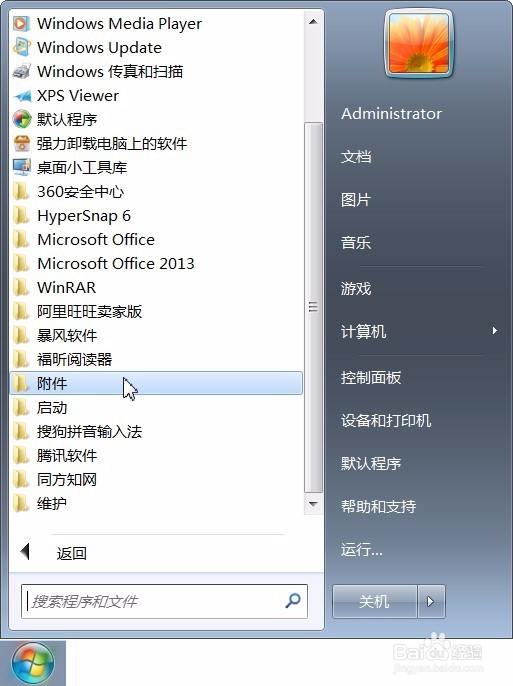Open the Windows Media Player icon

[x=21, y=23]
